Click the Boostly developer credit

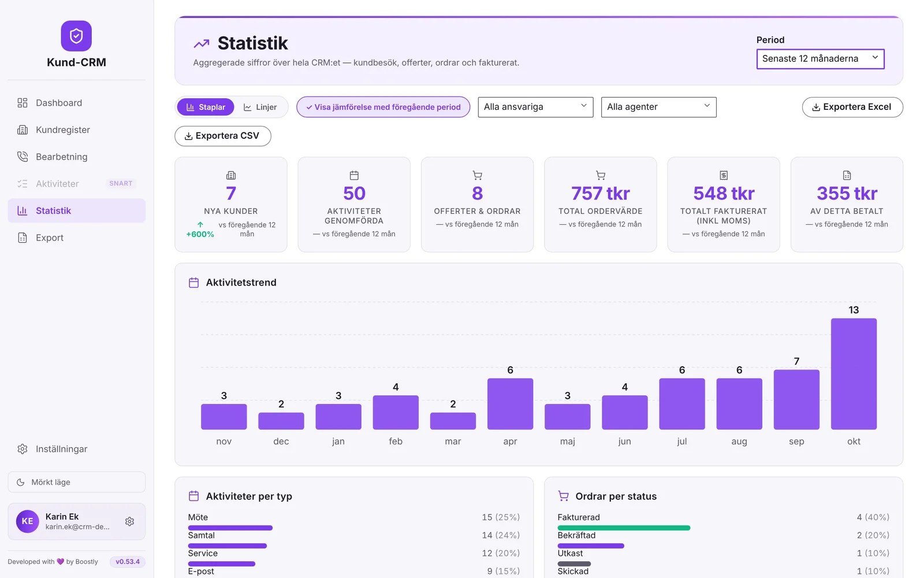[x=53, y=562]
